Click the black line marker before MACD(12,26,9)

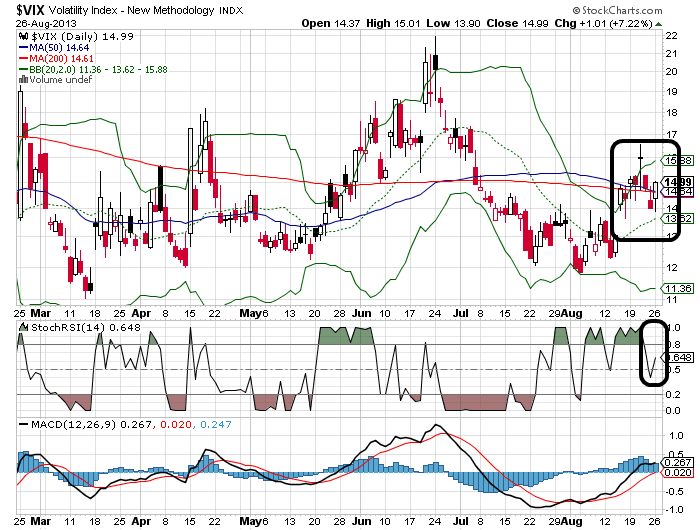(x=24, y=424)
